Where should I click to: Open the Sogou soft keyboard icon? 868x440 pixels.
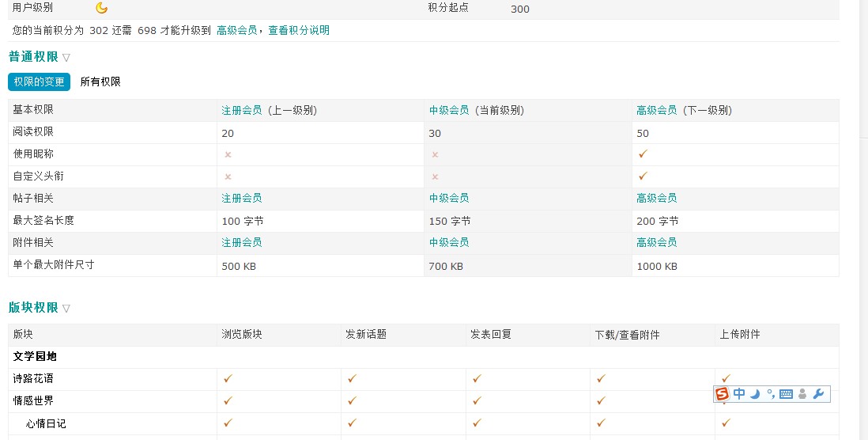[786, 394]
